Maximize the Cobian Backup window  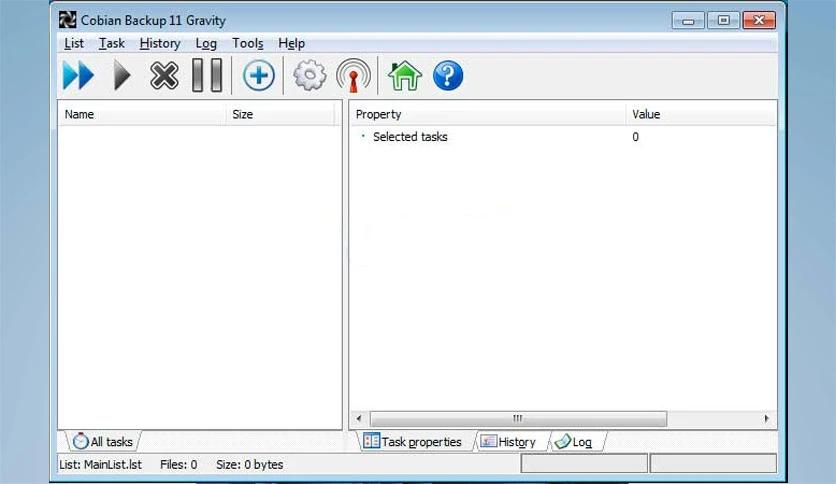[723, 20]
